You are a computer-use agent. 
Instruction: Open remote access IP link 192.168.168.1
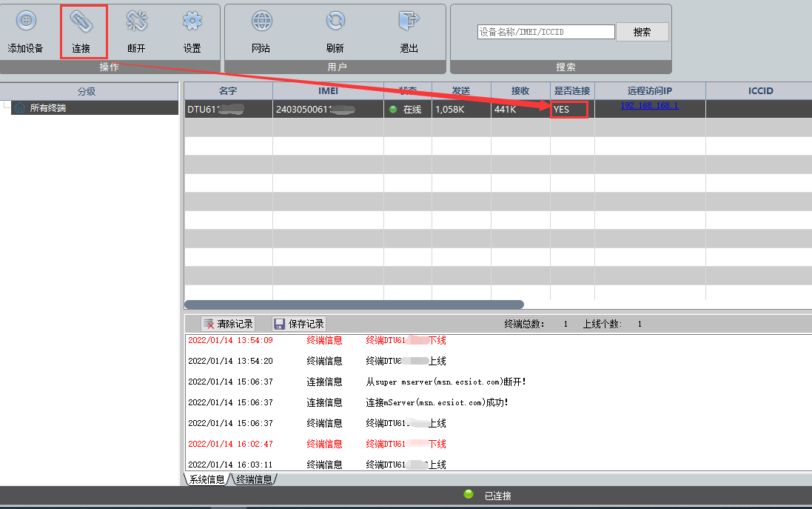pos(649,105)
